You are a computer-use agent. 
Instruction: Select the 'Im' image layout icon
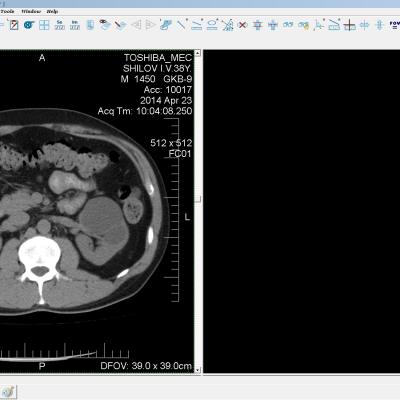coord(75,25)
